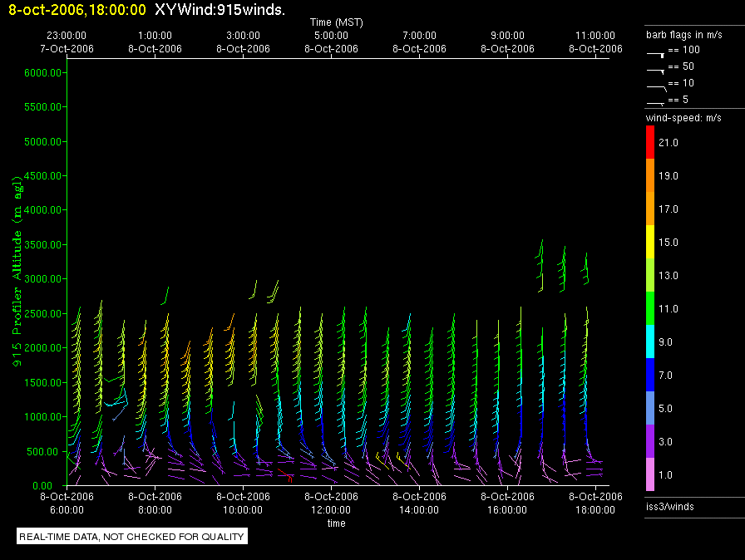Select the yellow segment of the wind-speed color bar
Image resolution: width=745 pixels, height=560 pixels.
coord(651,242)
